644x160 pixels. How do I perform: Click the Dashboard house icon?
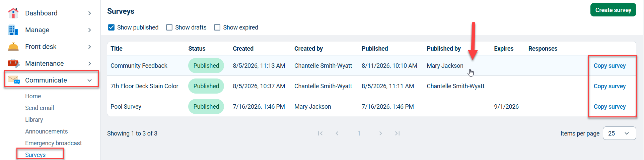(13, 13)
